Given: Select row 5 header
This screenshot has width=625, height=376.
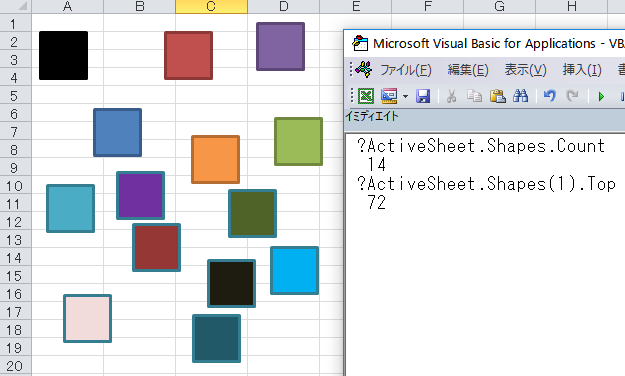Looking at the screenshot, I should pos(16,95).
